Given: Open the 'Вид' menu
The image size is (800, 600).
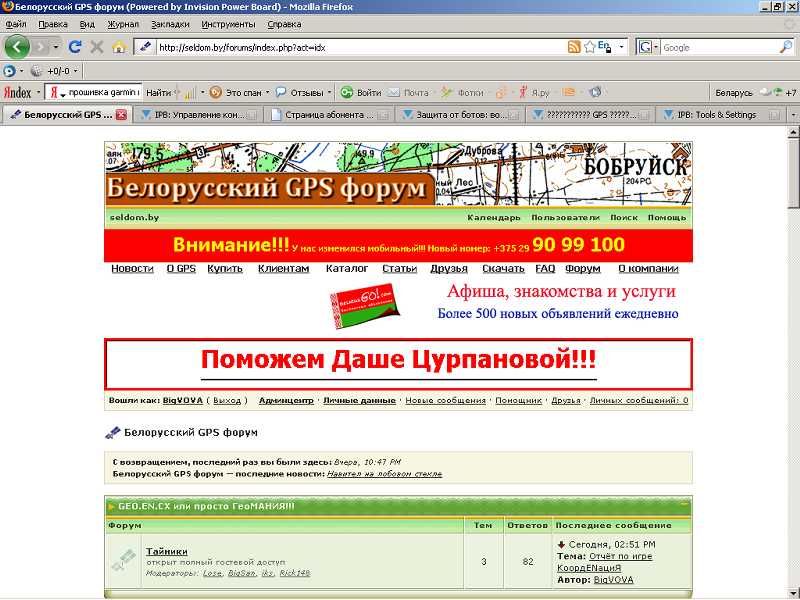Looking at the screenshot, I should click(x=87, y=24).
